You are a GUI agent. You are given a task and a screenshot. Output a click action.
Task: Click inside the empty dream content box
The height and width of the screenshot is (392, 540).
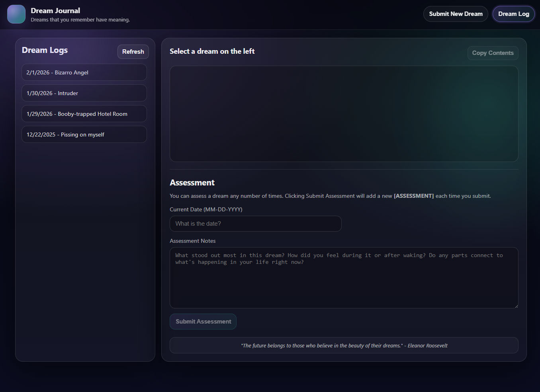tap(344, 114)
